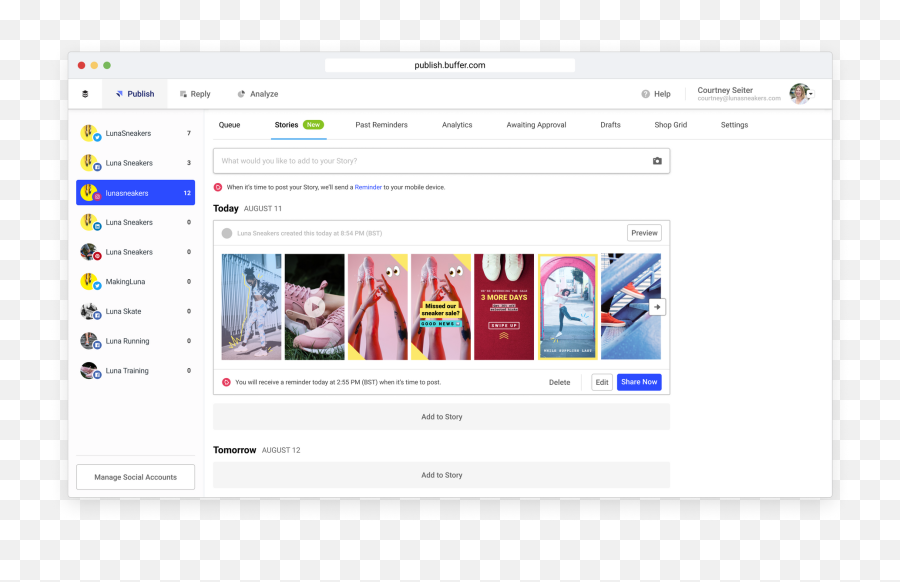Click the Buffer logo stack icon

coord(85,94)
